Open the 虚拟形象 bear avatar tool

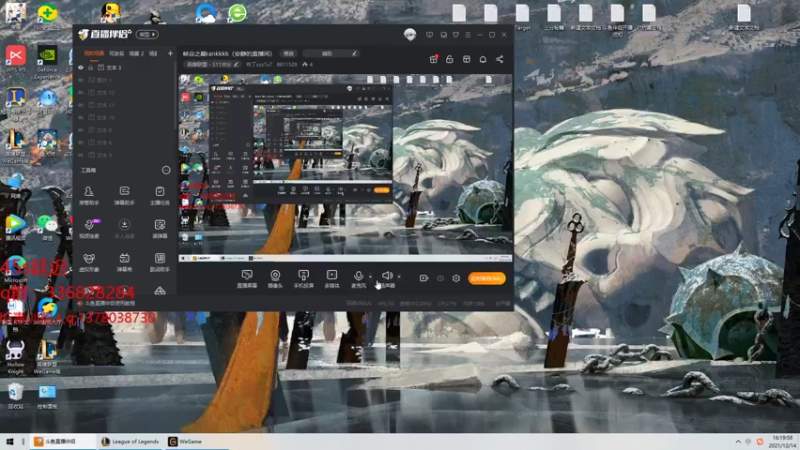pos(89,262)
